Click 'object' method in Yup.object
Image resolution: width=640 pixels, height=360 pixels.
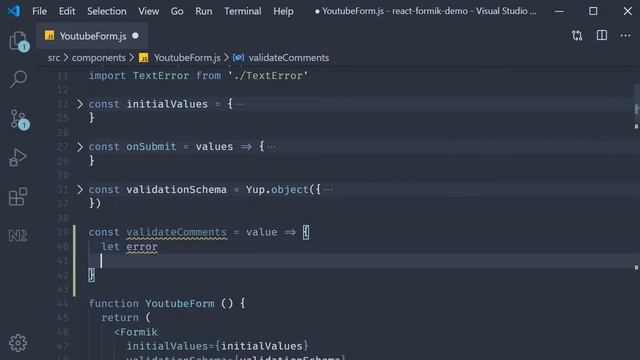click(x=290, y=189)
